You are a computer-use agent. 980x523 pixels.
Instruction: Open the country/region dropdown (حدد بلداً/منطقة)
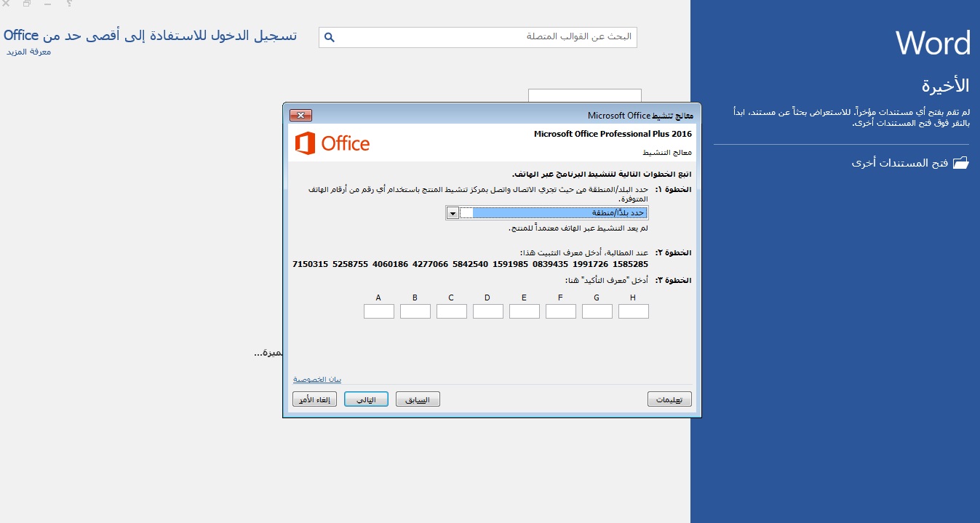[x=547, y=212]
